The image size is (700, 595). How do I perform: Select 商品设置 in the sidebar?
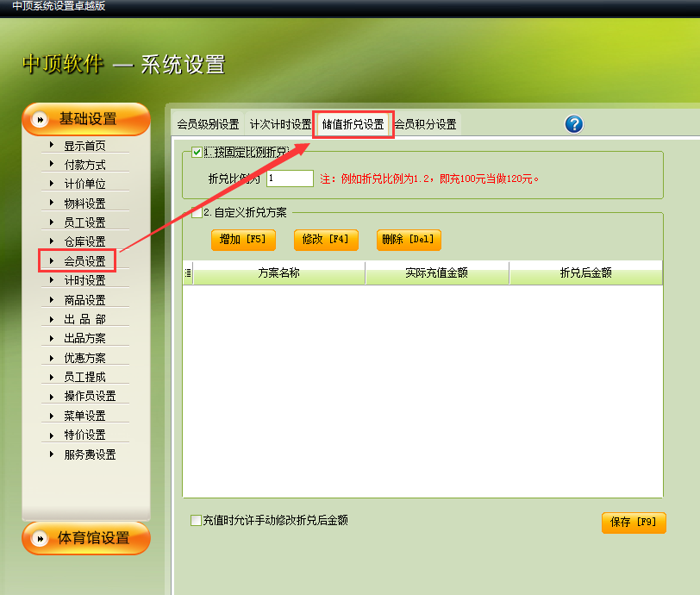tap(84, 300)
